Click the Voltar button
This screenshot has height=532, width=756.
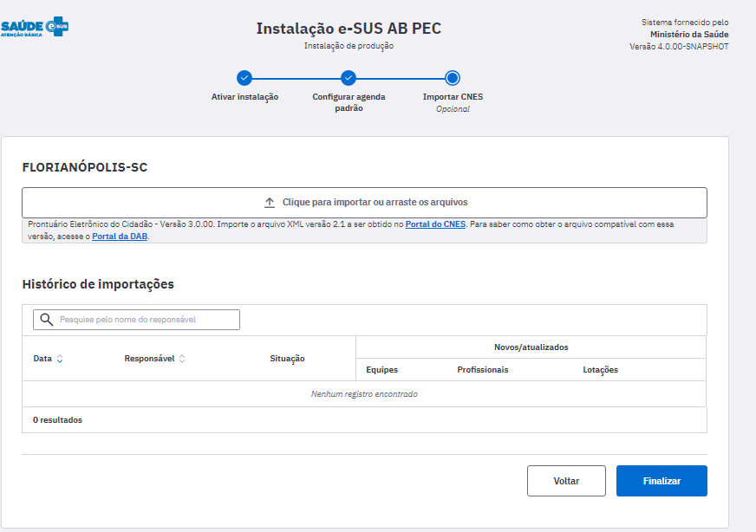coord(566,480)
